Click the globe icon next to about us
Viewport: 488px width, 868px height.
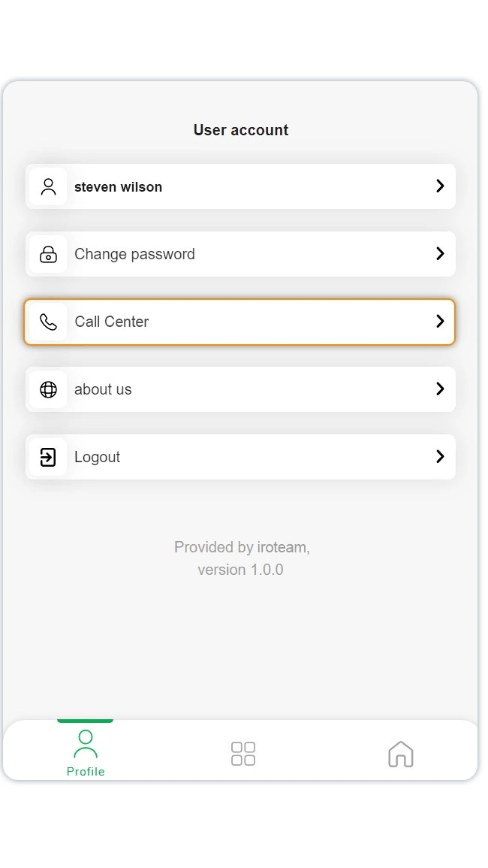48,389
